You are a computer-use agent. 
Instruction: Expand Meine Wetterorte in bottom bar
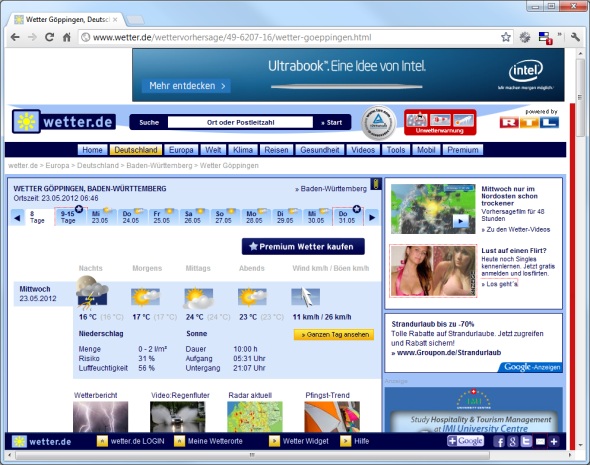point(208,441)
